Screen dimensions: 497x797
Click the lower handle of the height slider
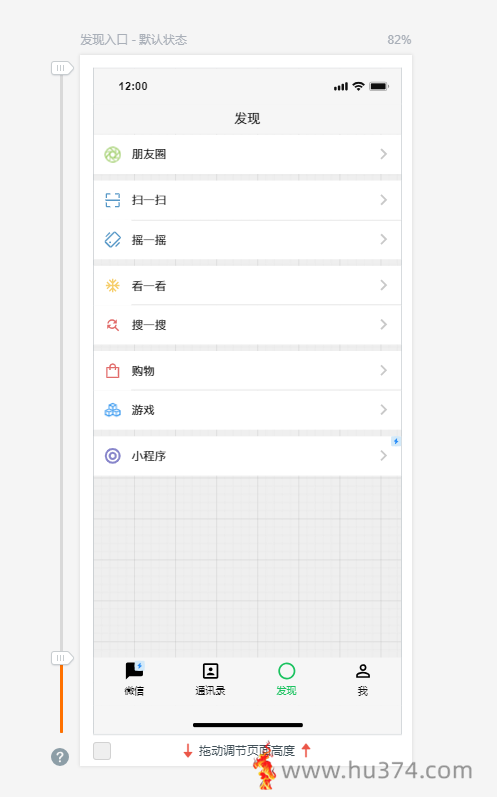click(62, 658)
